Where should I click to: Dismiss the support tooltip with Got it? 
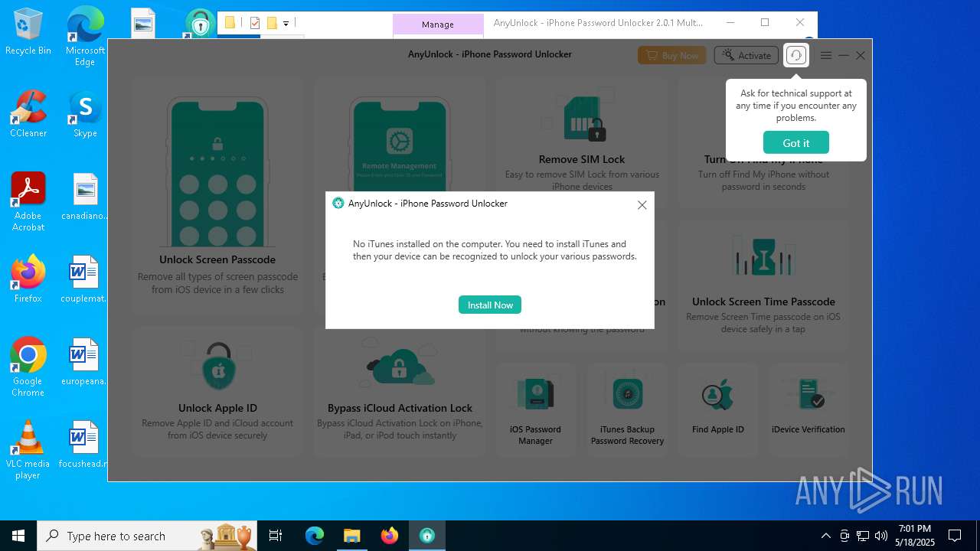tap(795, 143)
